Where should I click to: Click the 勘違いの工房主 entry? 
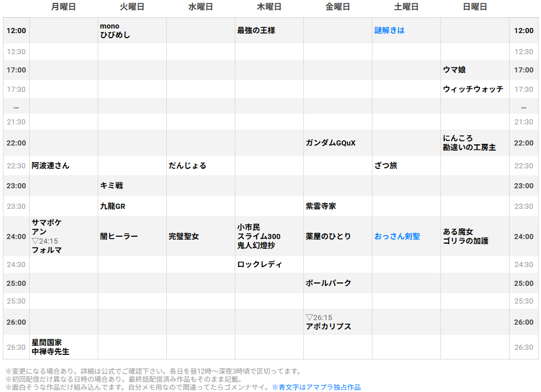tap(469, 147)
